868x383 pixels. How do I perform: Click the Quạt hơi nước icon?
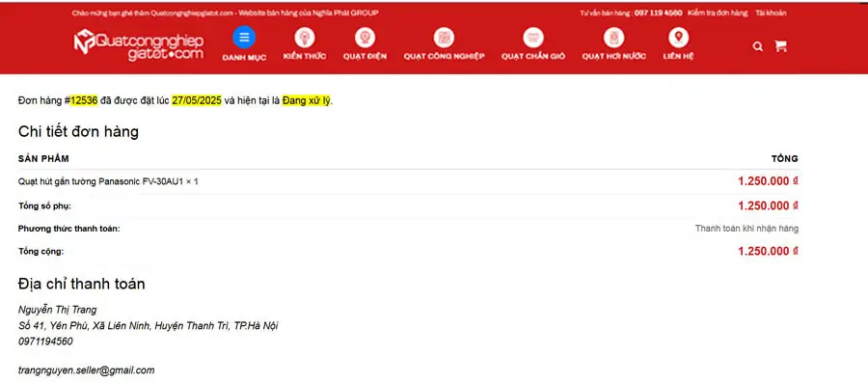click(x=614, y=38)
